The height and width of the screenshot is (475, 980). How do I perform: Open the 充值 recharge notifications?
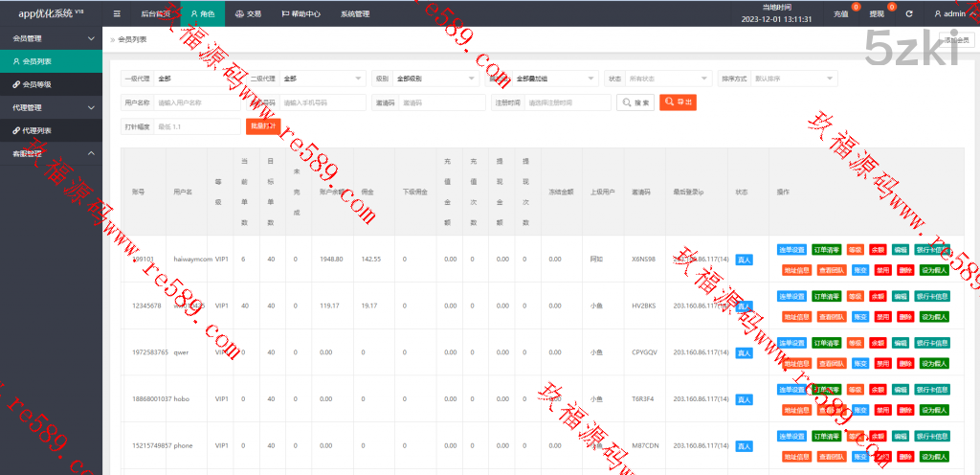[x=841, y=14]
